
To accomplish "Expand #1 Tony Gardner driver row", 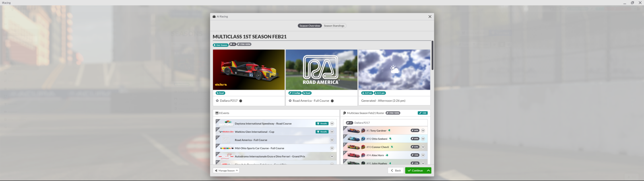I will [423, 130].
